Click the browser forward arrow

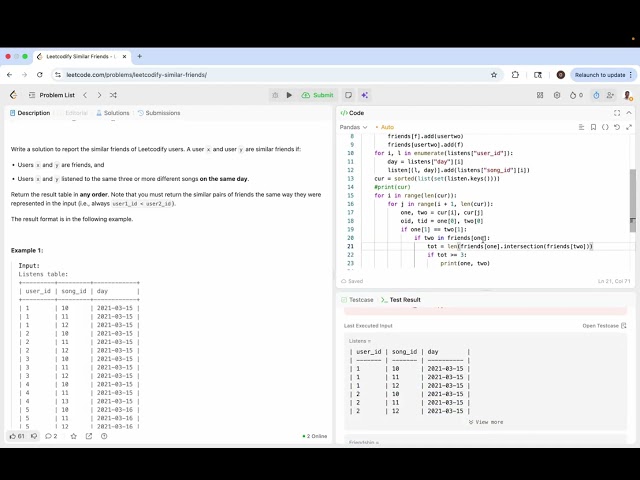24,75
